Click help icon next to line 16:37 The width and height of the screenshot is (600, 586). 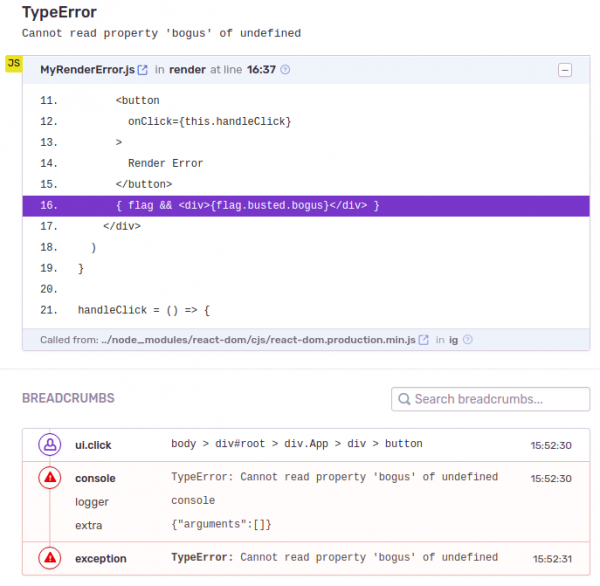[286, 70]
